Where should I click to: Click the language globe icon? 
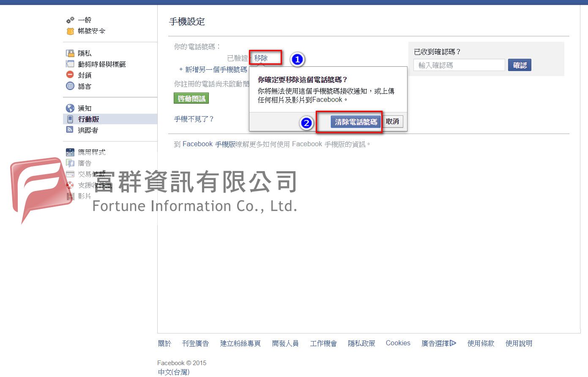[70, 86]
